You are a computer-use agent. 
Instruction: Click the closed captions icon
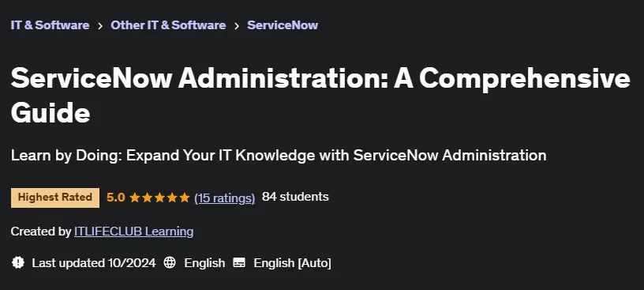(239, 262)
